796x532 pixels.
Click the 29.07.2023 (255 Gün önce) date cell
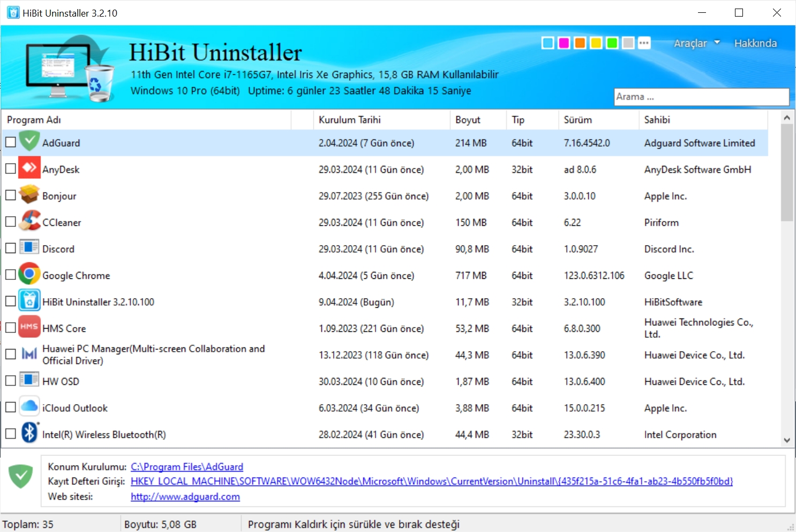[373, 196]
